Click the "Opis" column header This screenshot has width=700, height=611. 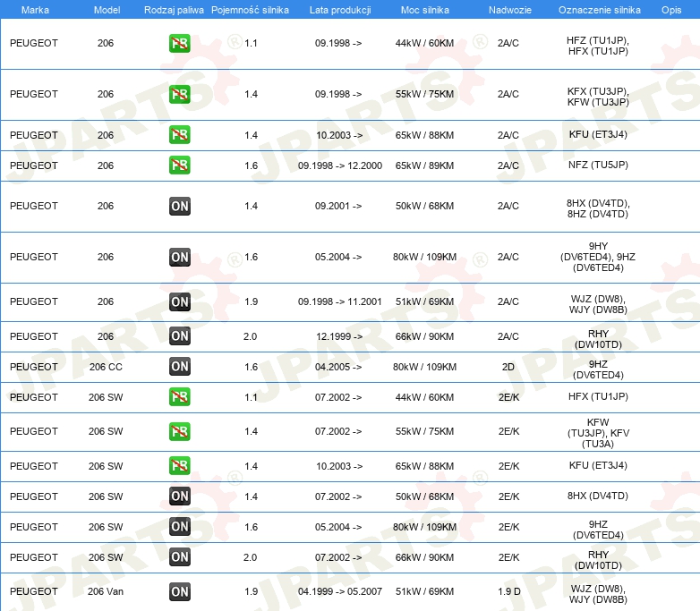click(670, 9)
